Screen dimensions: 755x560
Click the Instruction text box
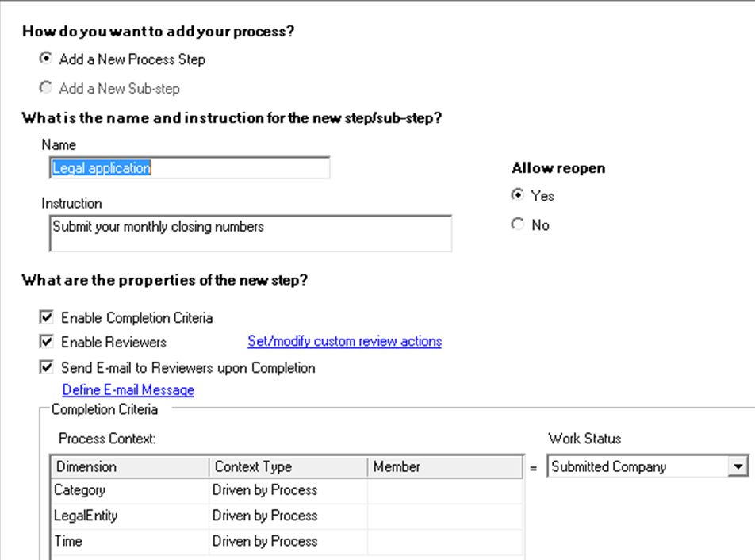tap(250, 233)
